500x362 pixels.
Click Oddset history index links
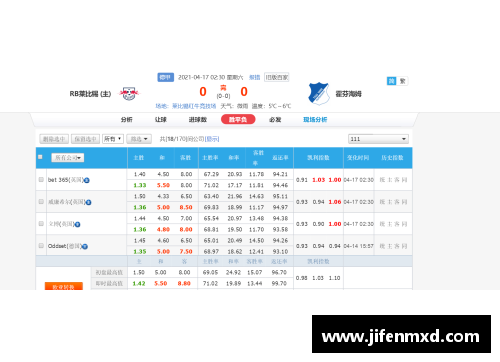point(393,246)
